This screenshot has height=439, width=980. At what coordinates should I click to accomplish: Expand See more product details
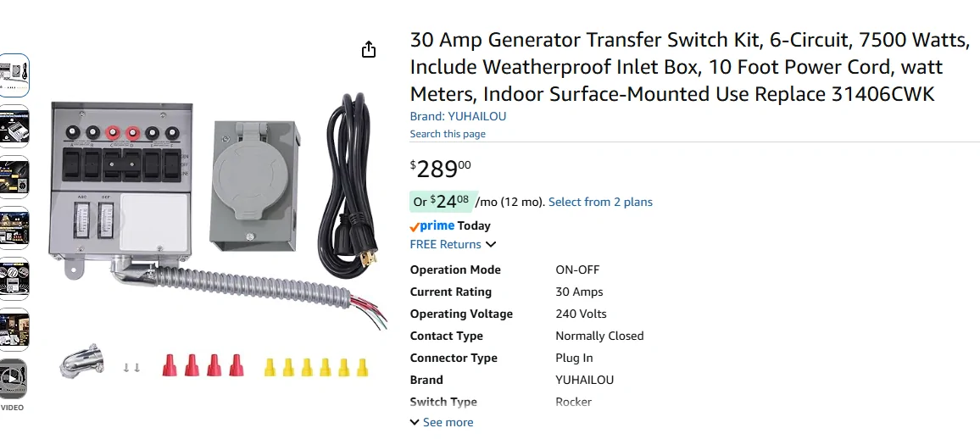pyautogui.click(x=442, y=422)
